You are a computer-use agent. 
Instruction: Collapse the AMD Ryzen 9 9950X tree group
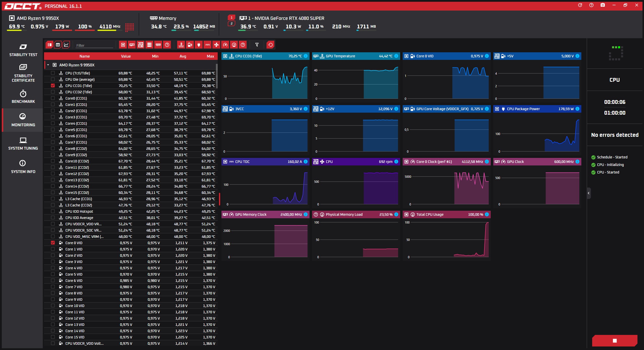[48, 65]
